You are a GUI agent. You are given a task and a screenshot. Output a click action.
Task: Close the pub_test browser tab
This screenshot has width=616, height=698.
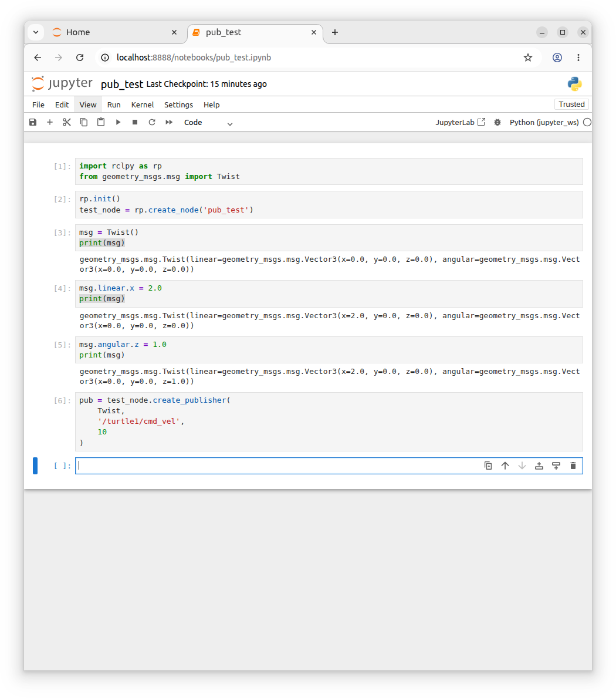coord(313,32)
